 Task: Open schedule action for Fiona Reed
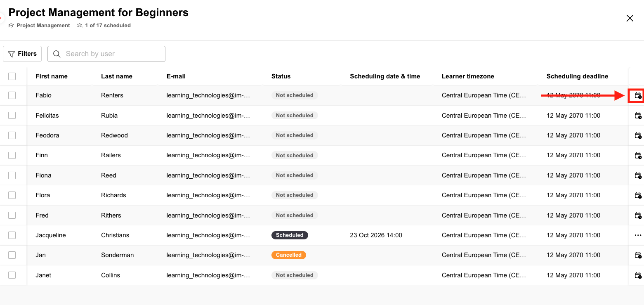[x=638, y=175]
